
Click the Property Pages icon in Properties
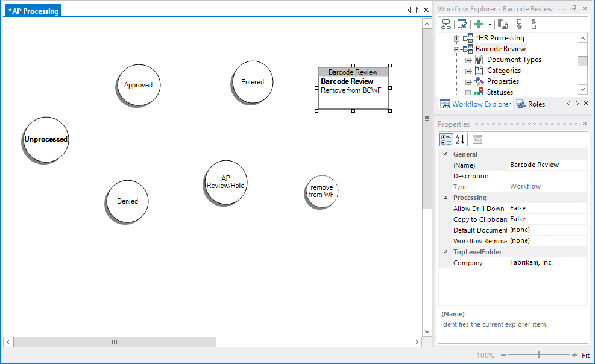click(x=477, y=140)
